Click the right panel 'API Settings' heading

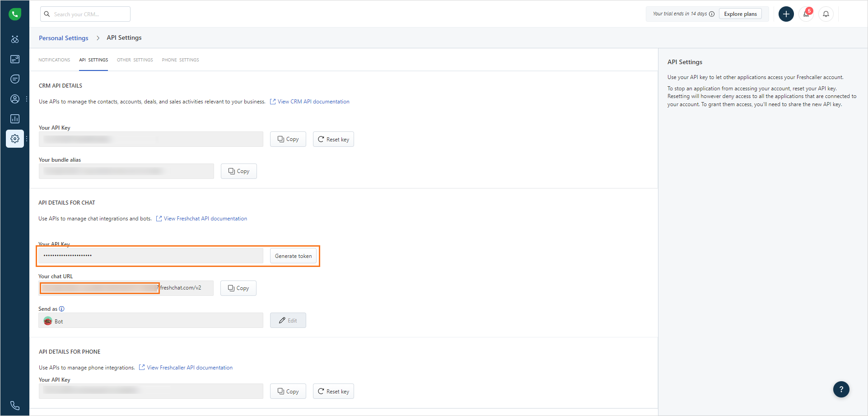[685, 62]
